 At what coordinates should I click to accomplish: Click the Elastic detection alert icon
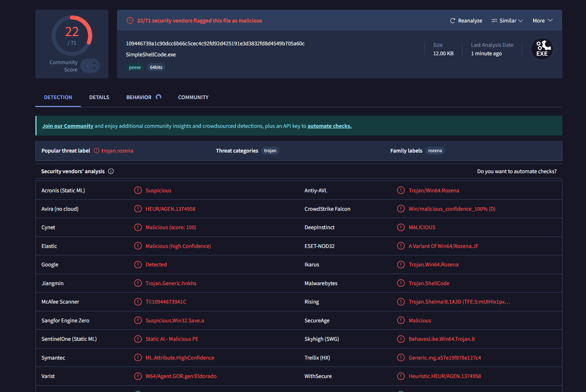138,246
